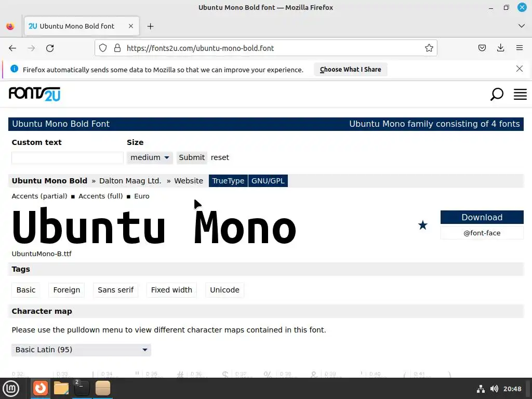532x399 pixels.
Task: Open the @font-face option
Action: (x=482, y=233)
